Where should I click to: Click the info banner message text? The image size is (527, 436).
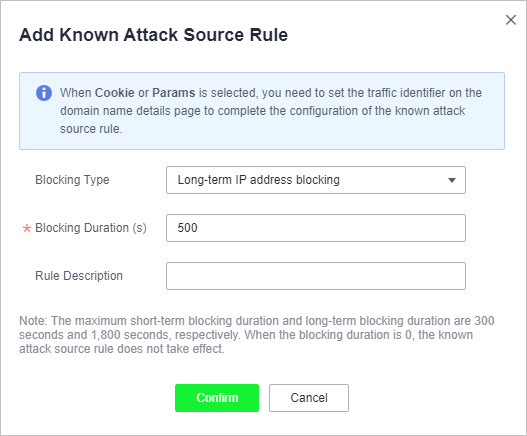coord(271,111)
